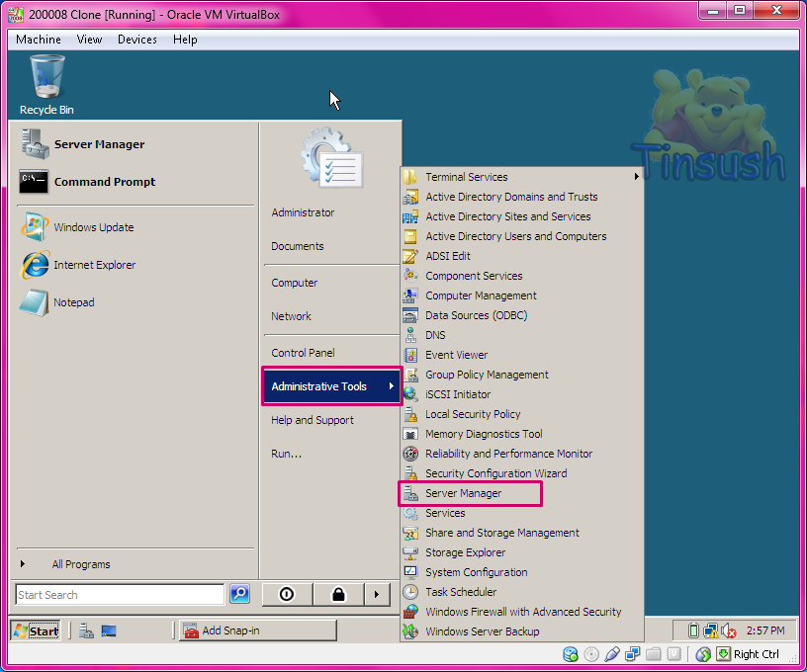Open Event Viewer icon

point(410,355)
